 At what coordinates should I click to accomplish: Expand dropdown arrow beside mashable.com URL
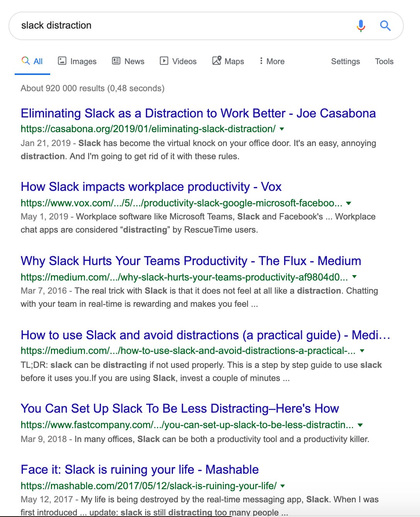283,486
